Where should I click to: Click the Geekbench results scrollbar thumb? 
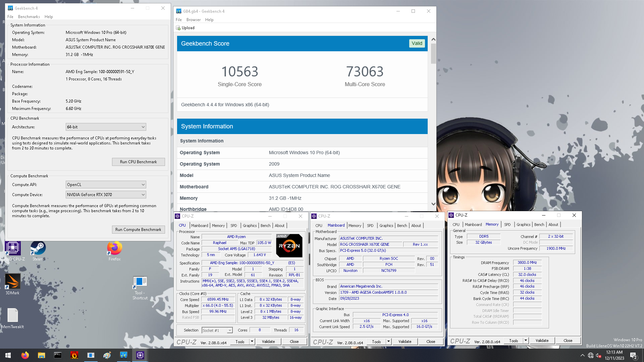(x=433, y=53)
